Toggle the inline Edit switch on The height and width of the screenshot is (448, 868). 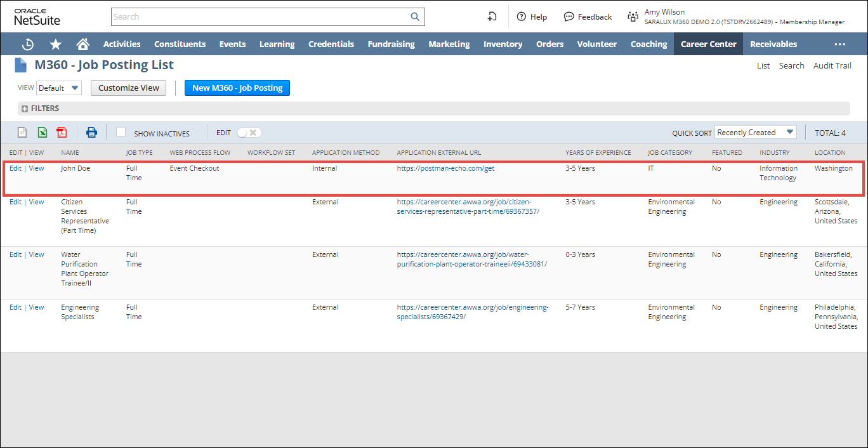[249, 133]
